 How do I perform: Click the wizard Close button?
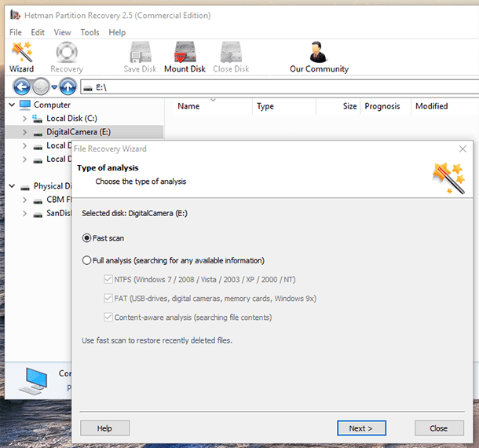tap(439, 428)
